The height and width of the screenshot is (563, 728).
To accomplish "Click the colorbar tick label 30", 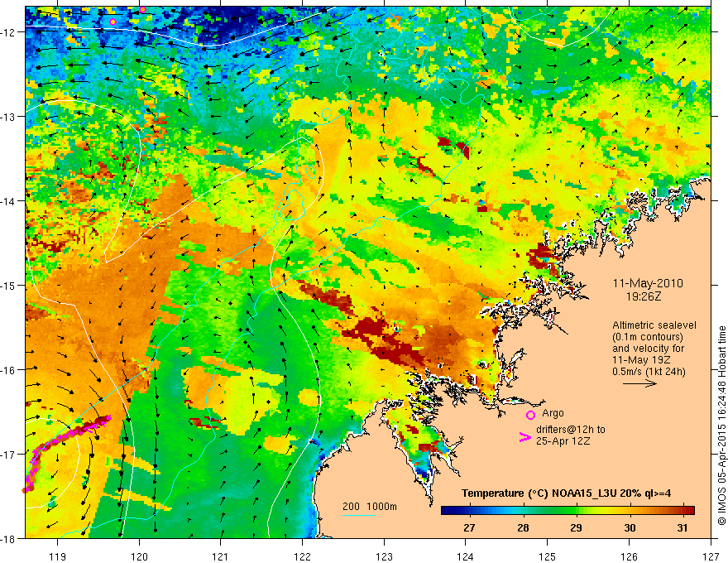I will point(630,528).
